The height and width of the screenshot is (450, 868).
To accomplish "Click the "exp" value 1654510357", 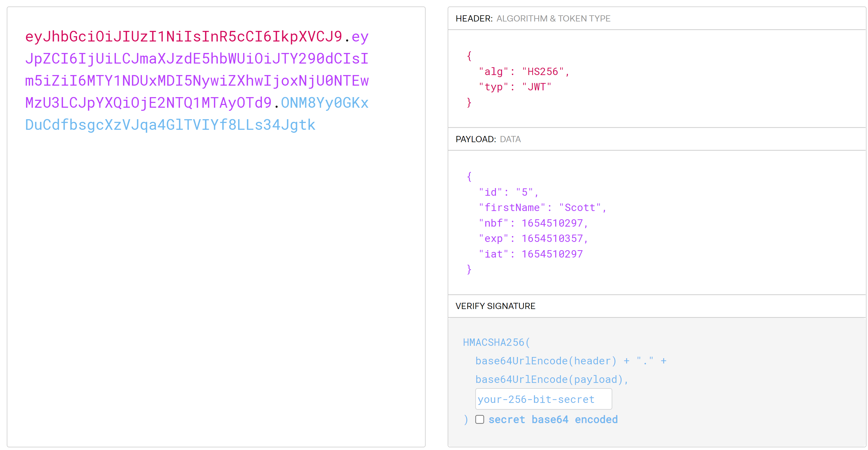I will 552,238.
